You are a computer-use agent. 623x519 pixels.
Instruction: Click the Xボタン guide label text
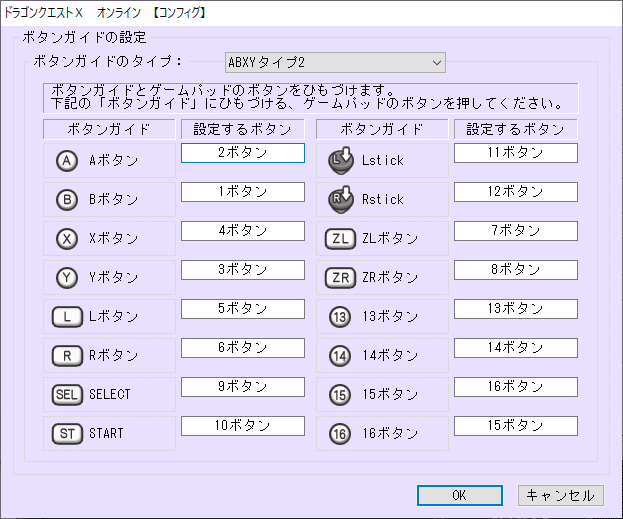pyautogui.click(x=114, y=238)
